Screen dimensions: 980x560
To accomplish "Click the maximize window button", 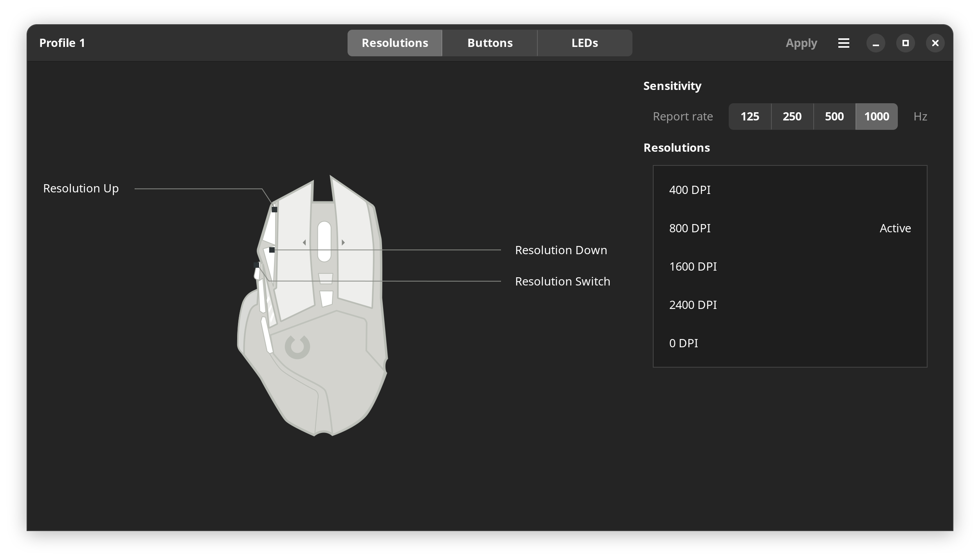I will (905, 43).
